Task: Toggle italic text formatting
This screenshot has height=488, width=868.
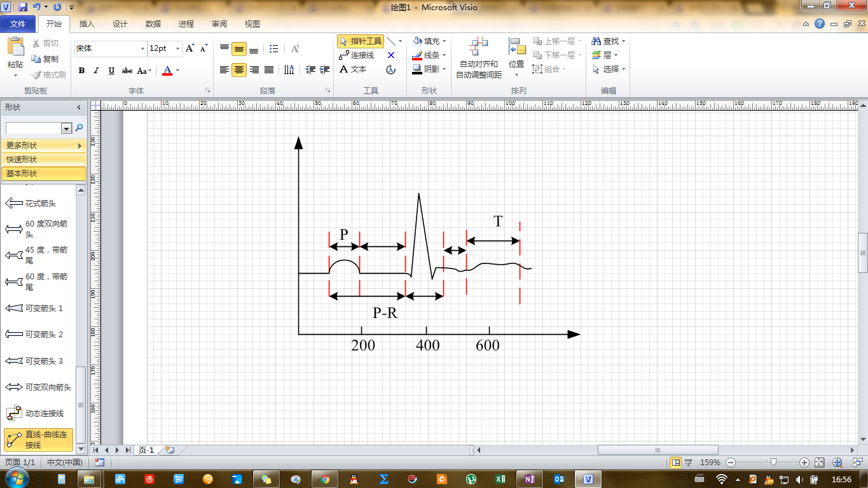Action: 97,71
